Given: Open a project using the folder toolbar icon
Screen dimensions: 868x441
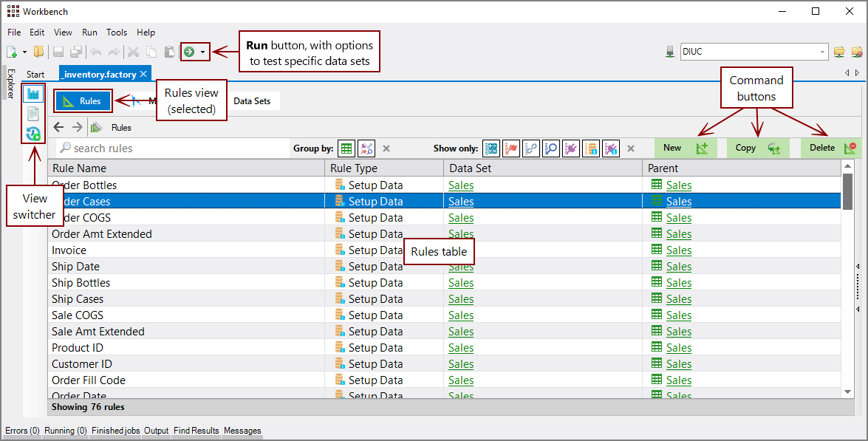Looking at the screenshot, I should point(40,51).
